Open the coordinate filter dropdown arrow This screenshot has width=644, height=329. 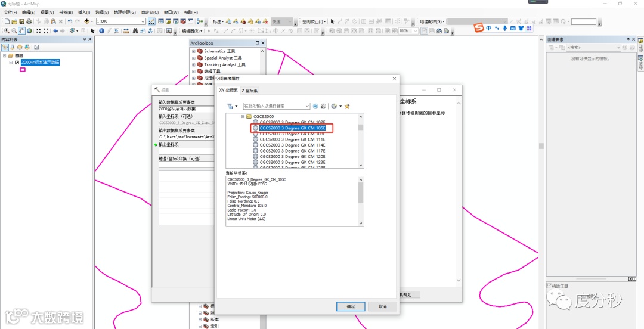click(x=236, y=106)
